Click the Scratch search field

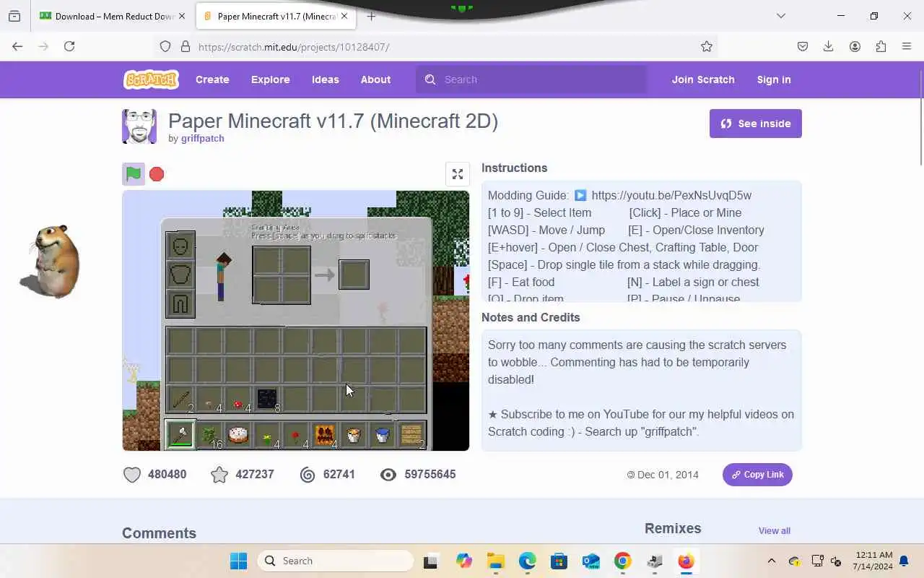(x=531, y=79)
